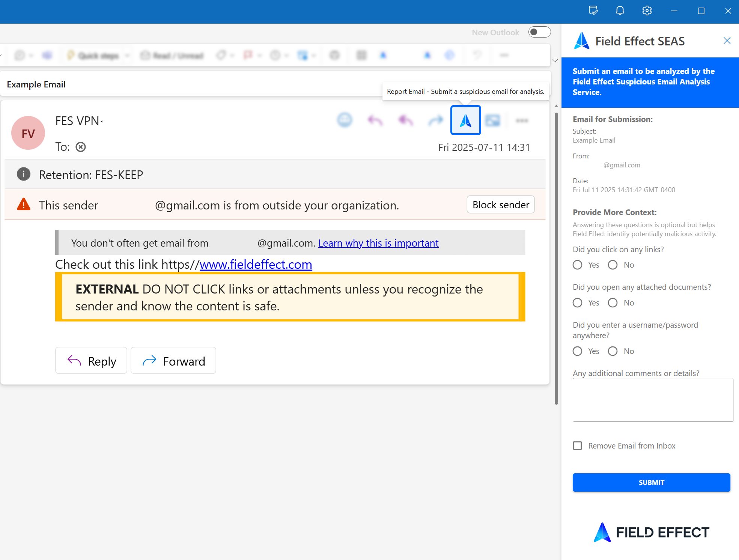Close the Field Effect SEAS panel
The width and height of the screenshot is (739, 560).
727,41
